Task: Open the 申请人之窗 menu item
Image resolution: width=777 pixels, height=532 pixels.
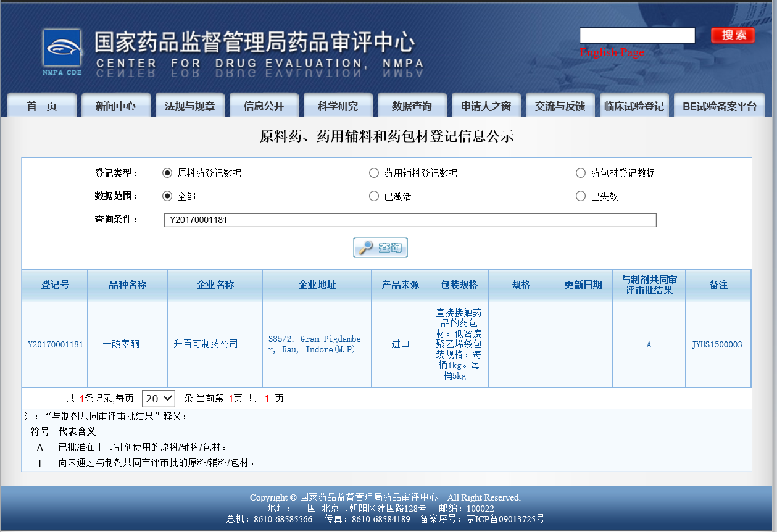Action: (486, 105)
